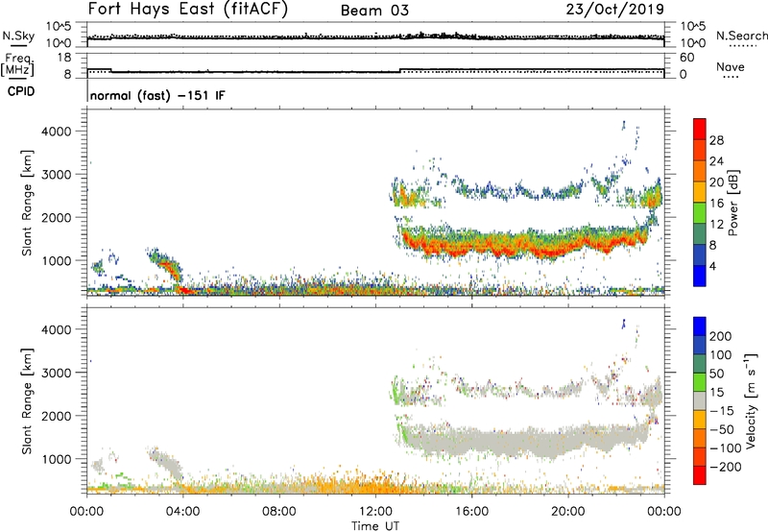Click the 2000 tick on the velocity panel

pos(57,416)
